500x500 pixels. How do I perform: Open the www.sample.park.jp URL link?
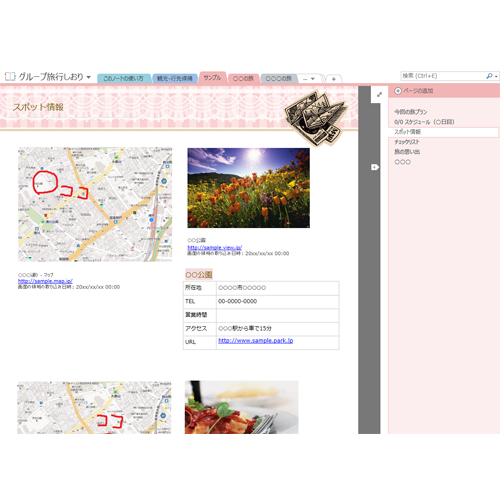256,340
